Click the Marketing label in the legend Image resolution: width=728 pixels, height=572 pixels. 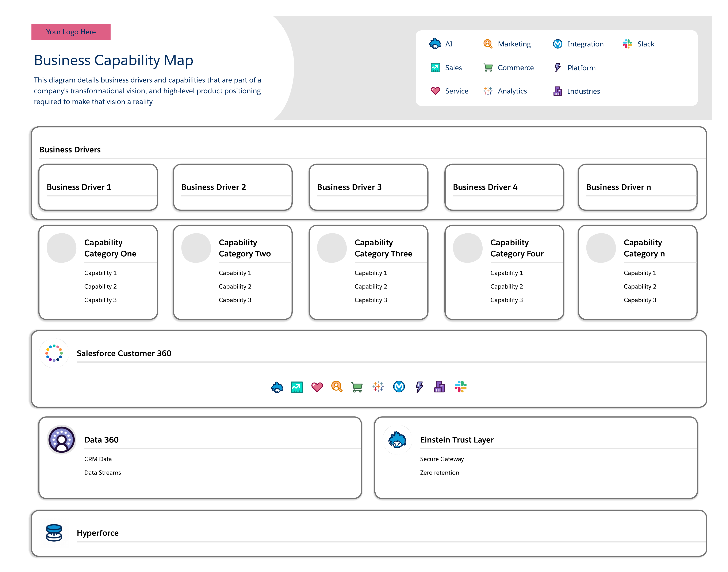[x=514, y=44]
